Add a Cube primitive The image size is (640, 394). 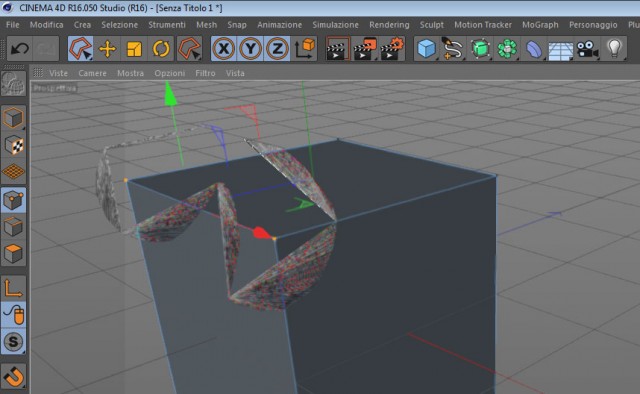click(427, 49)
